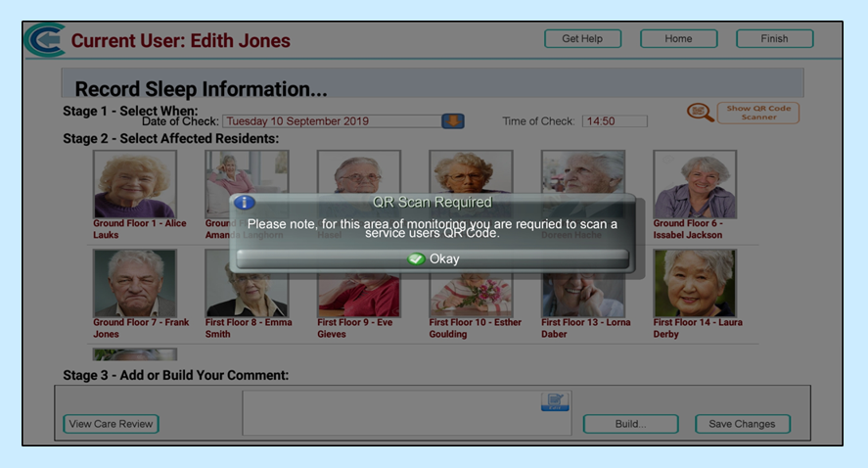This screenshot has width=868, height=468.
Task: Click 'First Floor 14 - Laura Derby' label
Action: pyautogui.click(x=698, y=328)
